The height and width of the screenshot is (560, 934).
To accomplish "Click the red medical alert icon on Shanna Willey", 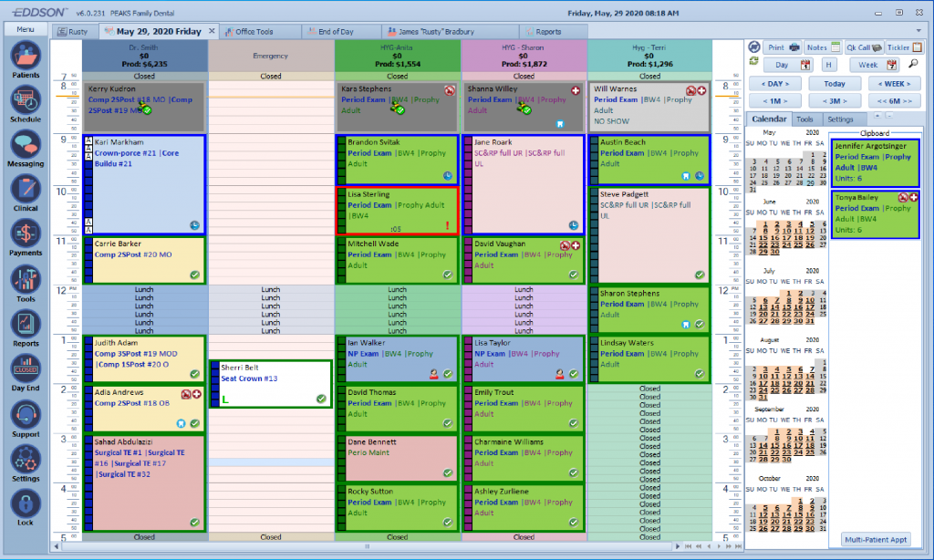I will pyautogui.click(x=576, y=90).
